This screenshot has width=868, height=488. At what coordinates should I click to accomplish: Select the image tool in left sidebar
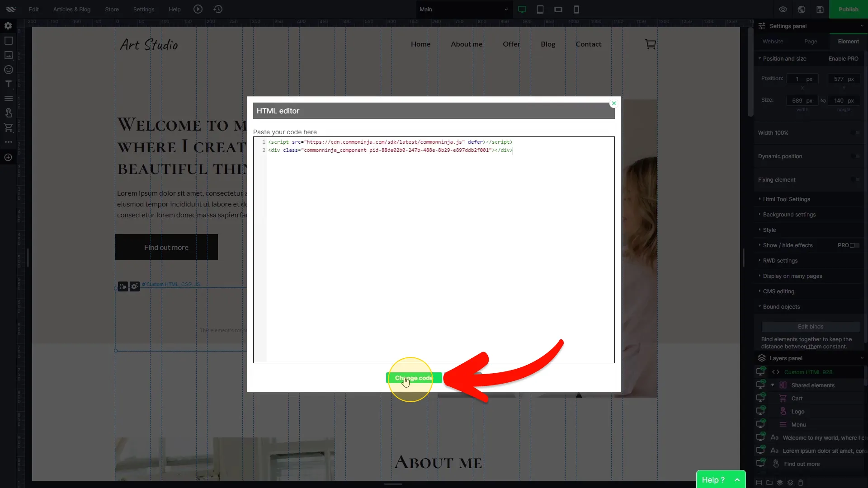pyautogui.click(x=8, y=55)
